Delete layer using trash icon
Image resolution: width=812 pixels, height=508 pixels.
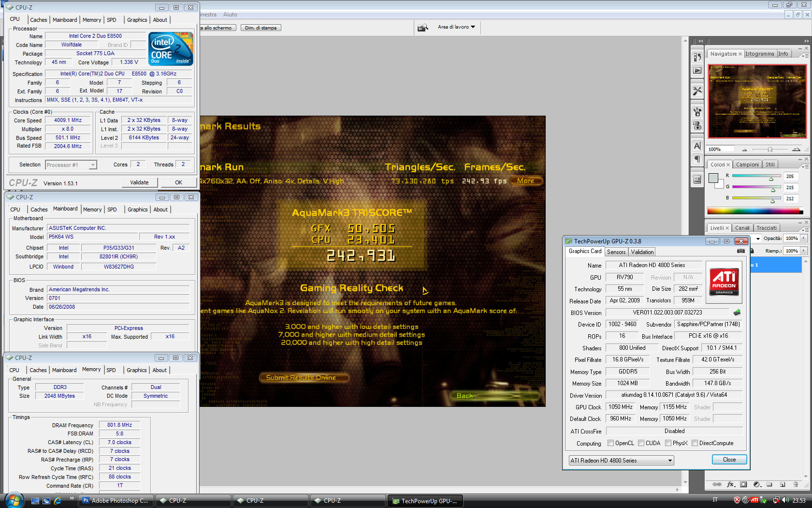coord(796,484)
